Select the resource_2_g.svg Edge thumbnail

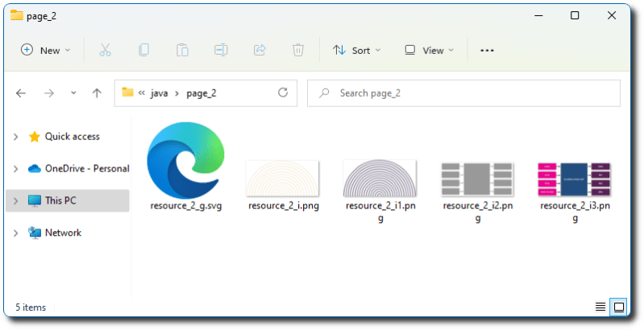click(185, 160)
